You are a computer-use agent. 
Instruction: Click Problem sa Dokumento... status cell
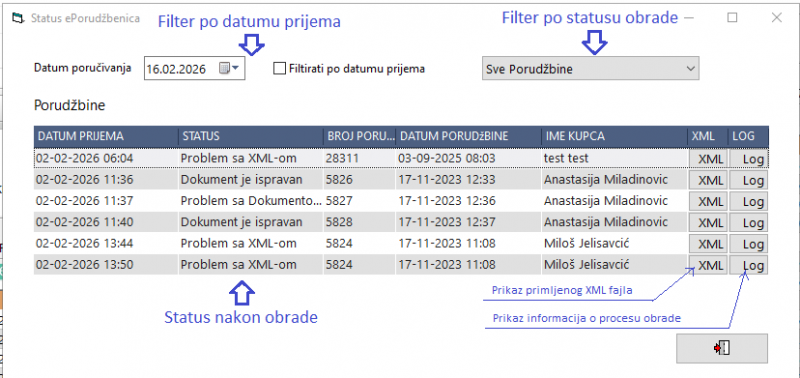click(x=251, y=201)
